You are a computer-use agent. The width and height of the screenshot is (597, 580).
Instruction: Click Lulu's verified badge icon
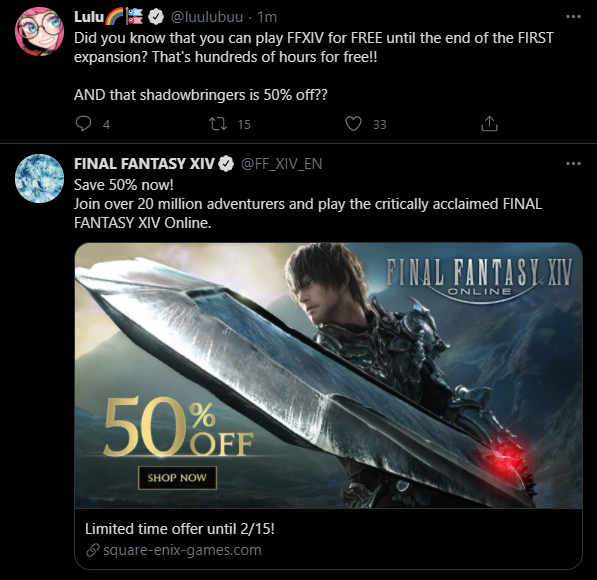pos(156,17)
